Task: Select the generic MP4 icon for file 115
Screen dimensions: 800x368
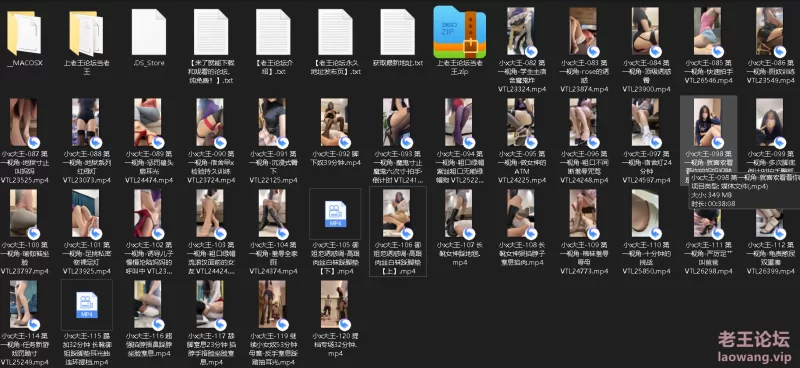Action: pos(87,305)
